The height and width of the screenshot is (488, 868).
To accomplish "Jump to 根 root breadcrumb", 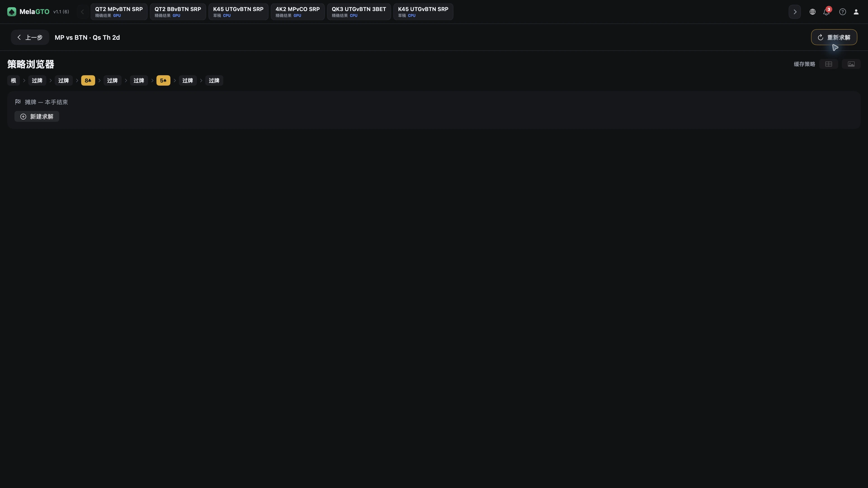I will click(14, 80).
